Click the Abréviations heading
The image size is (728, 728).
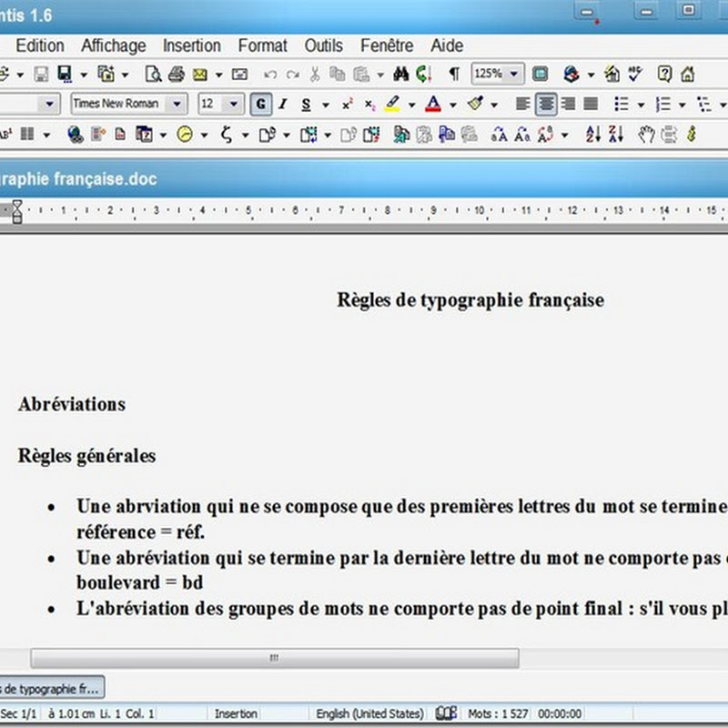point(72,404)
